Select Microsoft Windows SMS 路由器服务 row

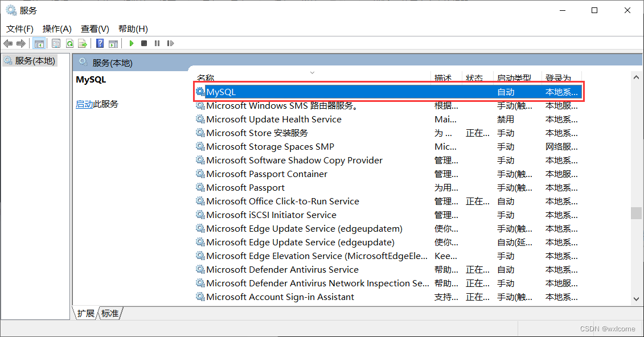(x=388, y=105)
